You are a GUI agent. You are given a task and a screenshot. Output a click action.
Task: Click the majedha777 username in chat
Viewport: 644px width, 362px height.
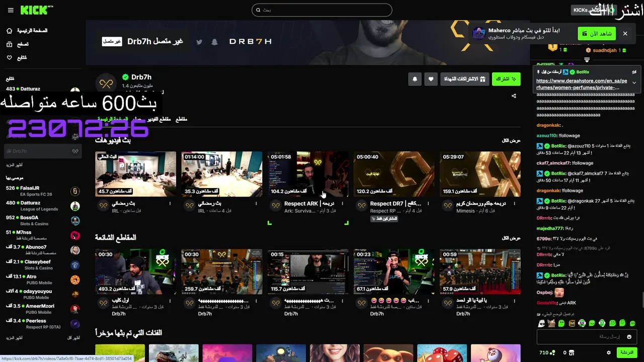[x=550, y=228]
